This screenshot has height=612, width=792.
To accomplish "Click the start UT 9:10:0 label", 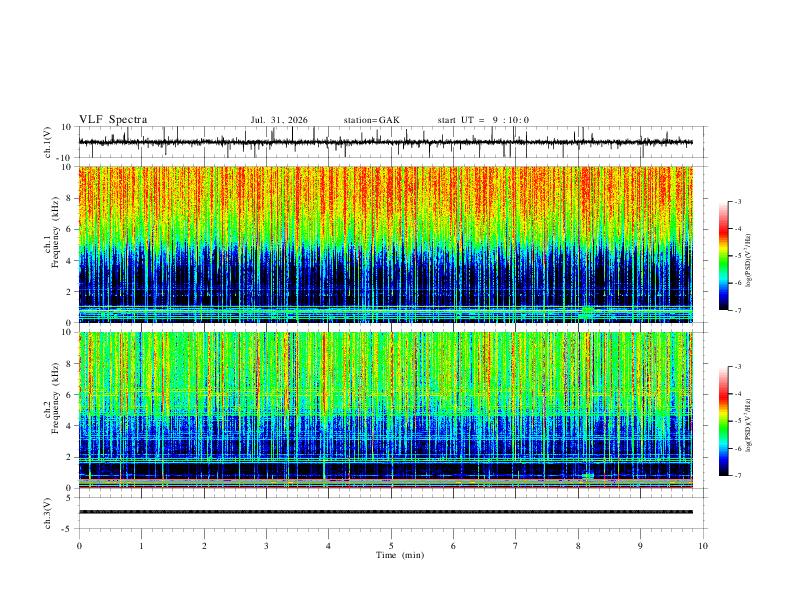I will [x=483, y=120].
